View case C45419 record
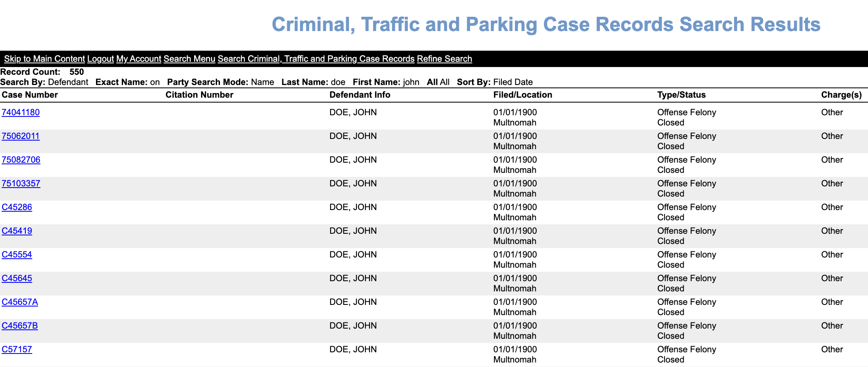Image resolution: width=868 pixels, height=367 pixels. (x=17, y=231)
